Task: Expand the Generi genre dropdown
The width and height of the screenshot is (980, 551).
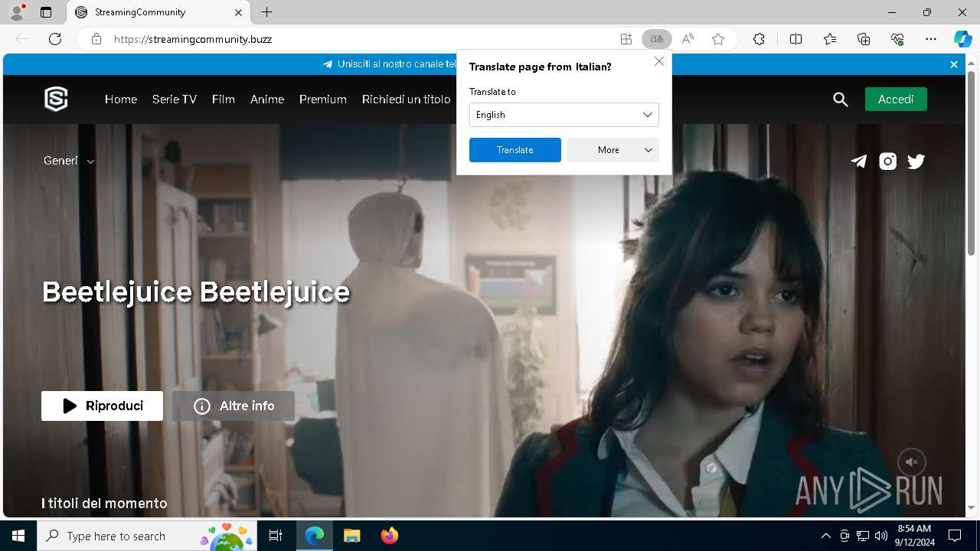Action: pos(69,161)
